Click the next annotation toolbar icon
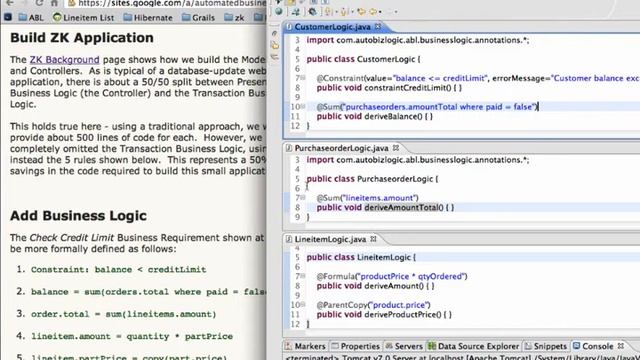The width and height of the screenshot is (640, 360). click(328, 11)
